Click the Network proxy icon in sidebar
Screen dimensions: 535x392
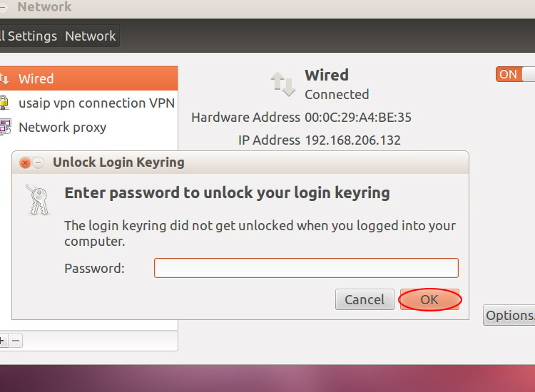(5, 127)
